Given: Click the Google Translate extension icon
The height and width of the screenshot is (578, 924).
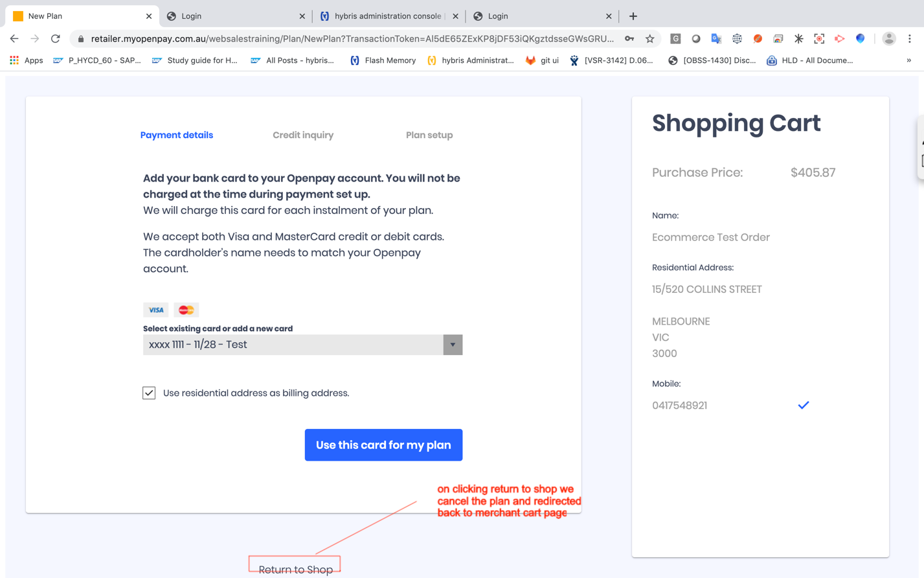Looking at the screenshot, I should point(716,39).
